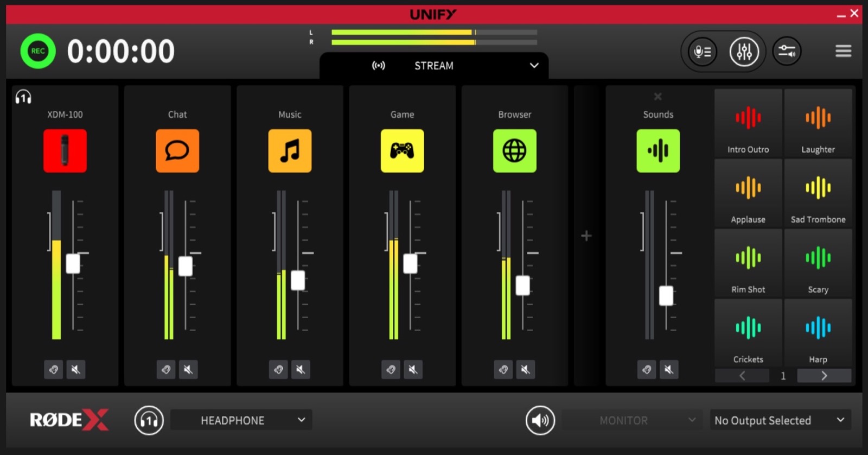
Task: Play the Laughter sound pad
Action: tap(818, 123)
